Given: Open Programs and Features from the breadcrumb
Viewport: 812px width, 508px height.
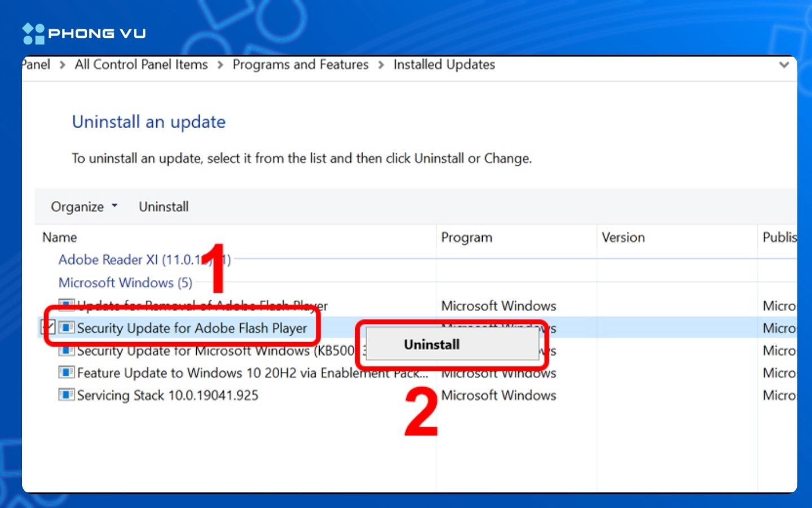Looking at the screenshot, I should 300,65.
